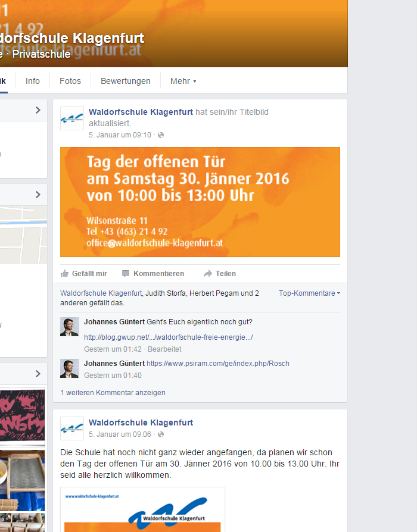The image size is (417, 532).
Task: Open Johannes Güntert name on psiram comment
Action: pyautogui.click(x=114, y=364)
